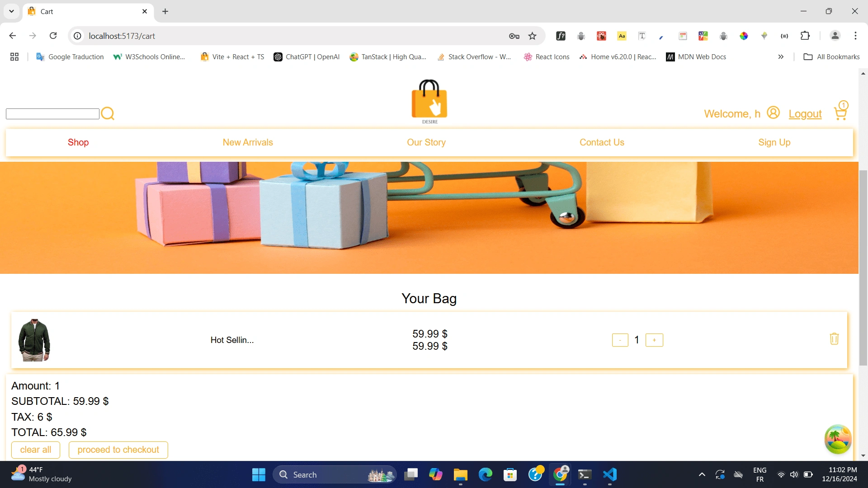Image resolution: width=868 pixels, height=488 pixels.
Task: Decrease quantity with minus button
Action: (620, 340)
